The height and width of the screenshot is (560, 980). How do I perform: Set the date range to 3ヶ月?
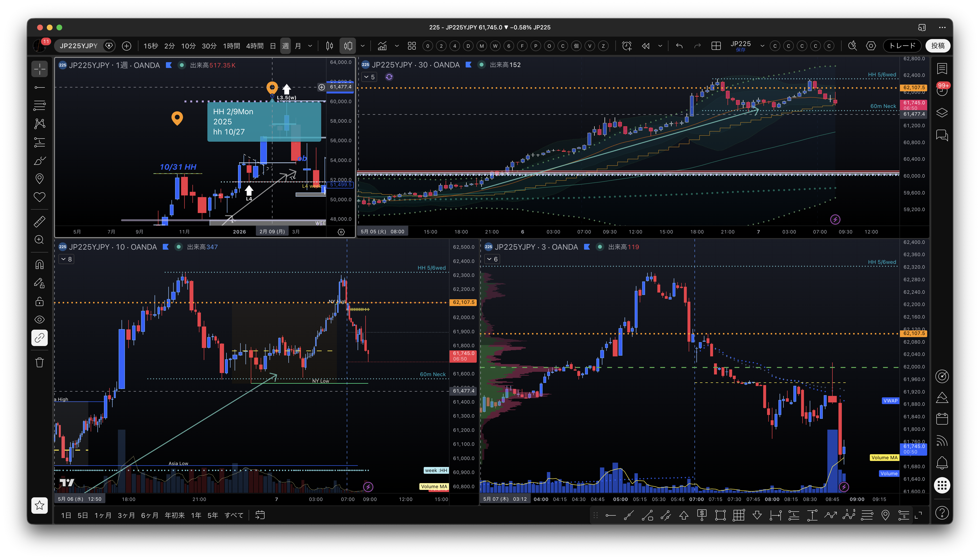tap(126, 515)
